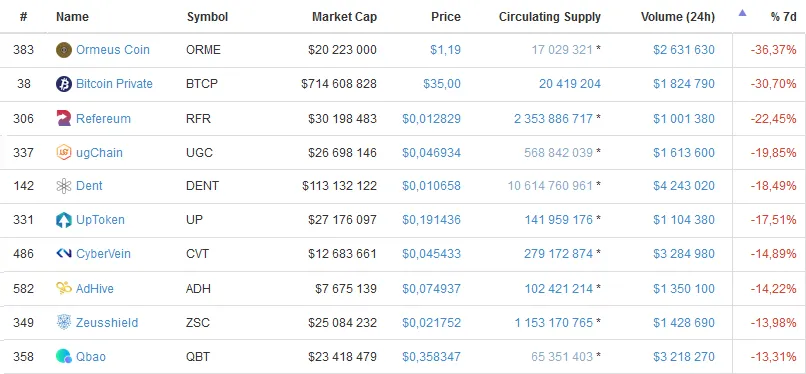Click the Bitcoin Private logo icon
This screenshot has height=374, width=806.
(x=64, y=84)
